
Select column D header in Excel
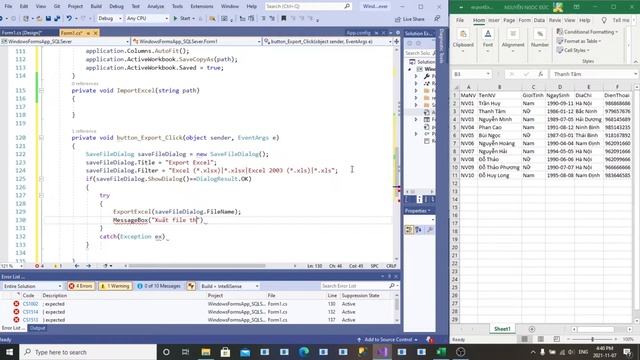point(560,87)
